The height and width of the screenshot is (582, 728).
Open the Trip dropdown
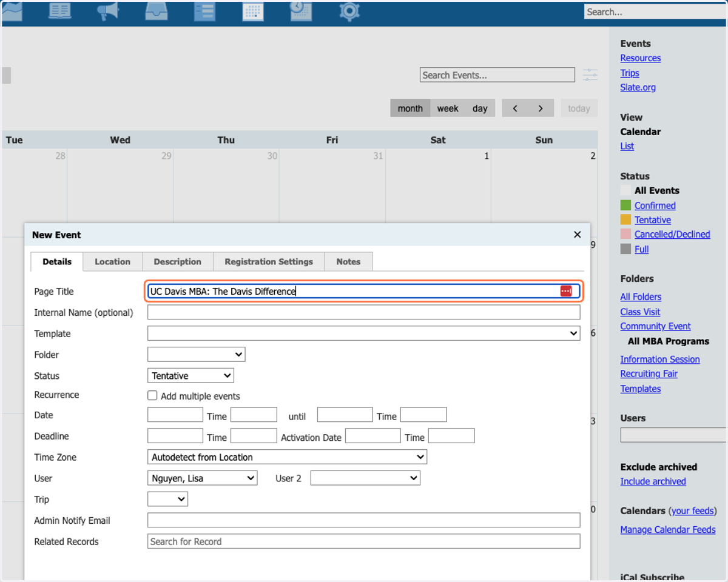point(167,500)
